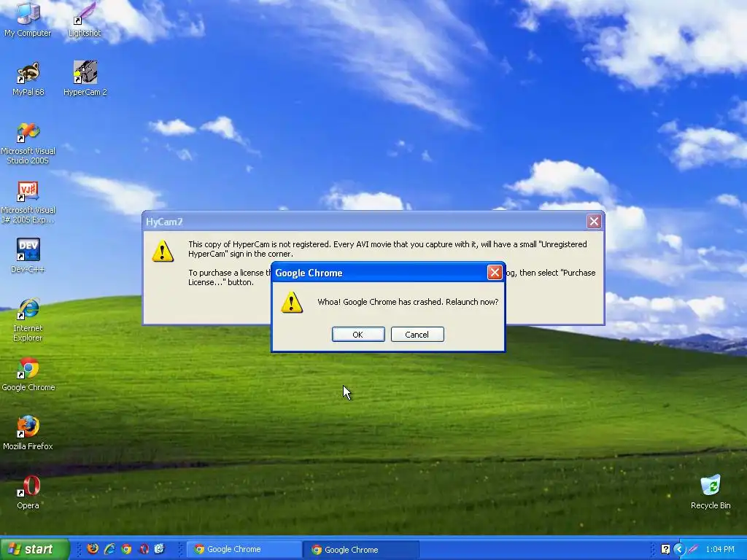747x560 pixels.
Task: Switch to second Google Chrome taskbar button
Action: (x=360, y=550)
